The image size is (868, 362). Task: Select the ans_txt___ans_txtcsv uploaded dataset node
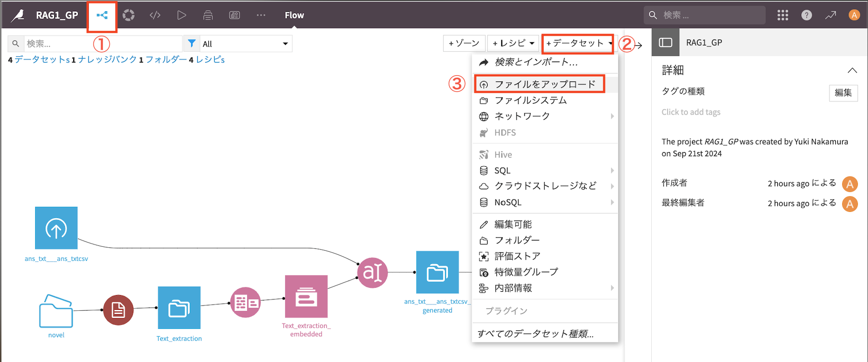56,228
